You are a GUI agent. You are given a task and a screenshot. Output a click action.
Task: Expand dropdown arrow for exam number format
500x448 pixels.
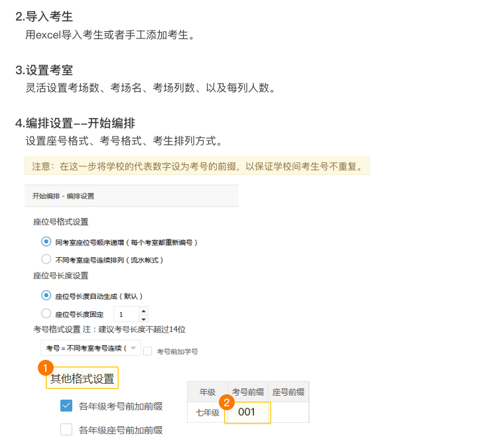[133, 348]
